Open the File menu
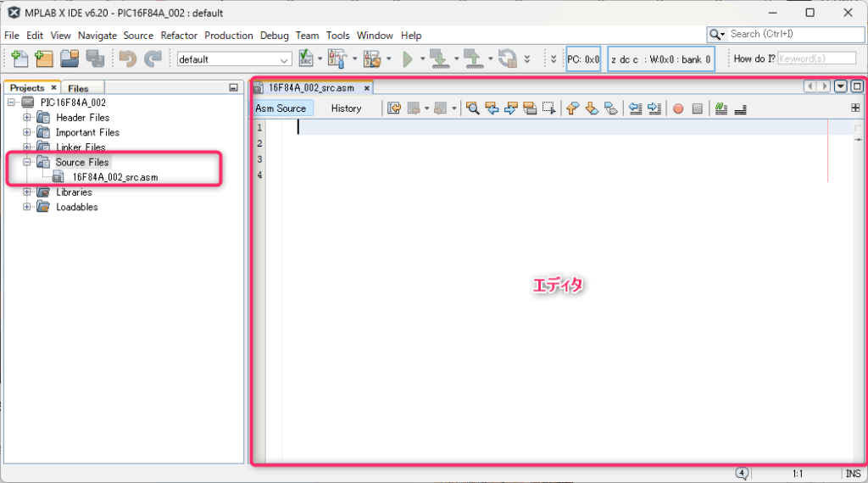This screenshot has width=868, height=483. (x=12, y=36)
